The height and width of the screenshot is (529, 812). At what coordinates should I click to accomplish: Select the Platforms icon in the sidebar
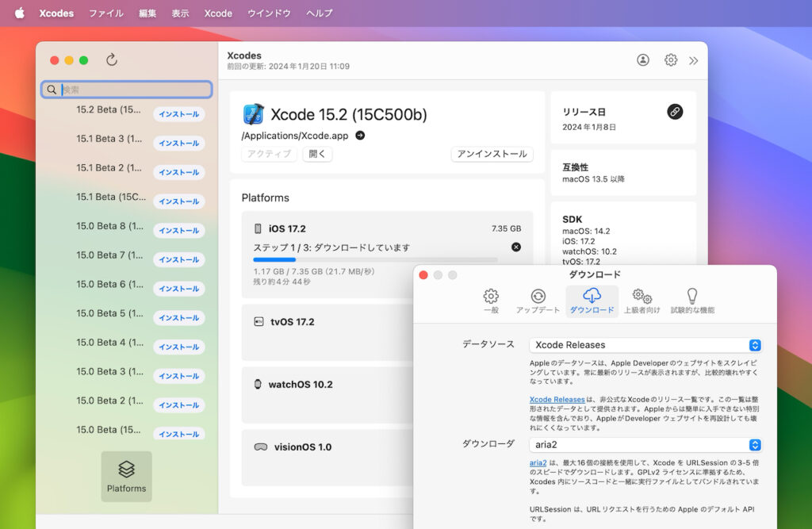(126, 476)
